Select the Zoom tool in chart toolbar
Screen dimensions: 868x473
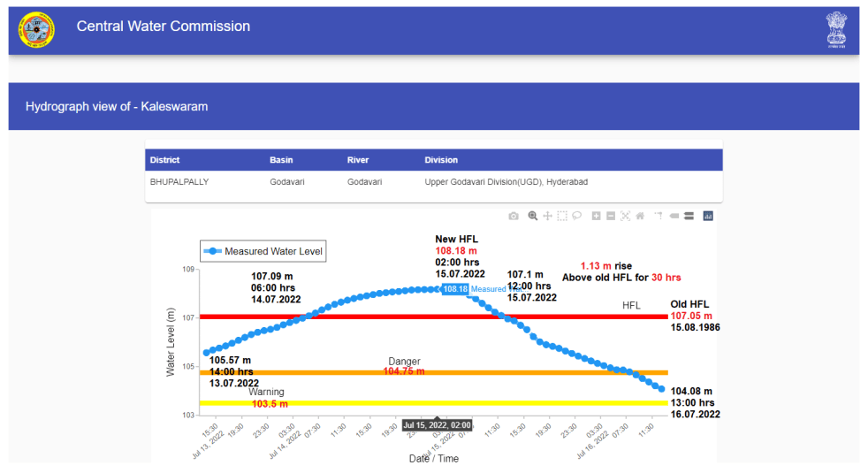pos(533,216)
